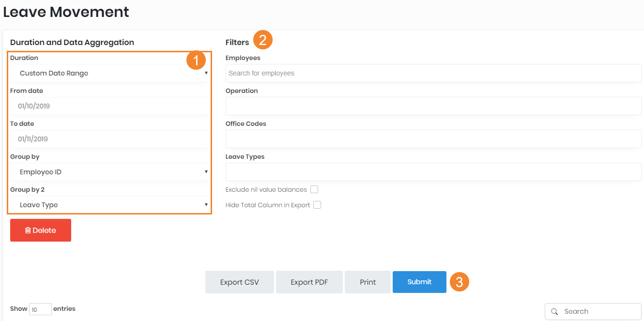The image size is (644, 321).
Task: Export the report as PDF
Action: click(x=309, y=282)
